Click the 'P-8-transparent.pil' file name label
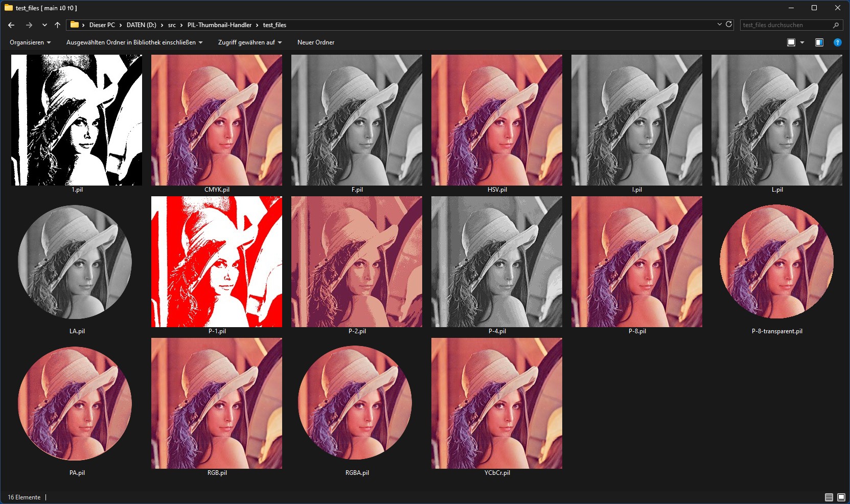The image size is (850, 504). pos(777,331)
